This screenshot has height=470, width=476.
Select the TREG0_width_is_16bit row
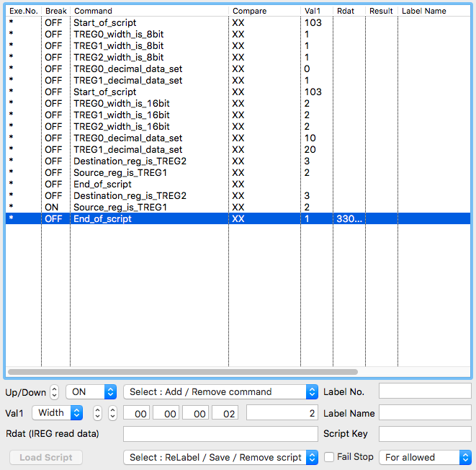click(238, 104)
